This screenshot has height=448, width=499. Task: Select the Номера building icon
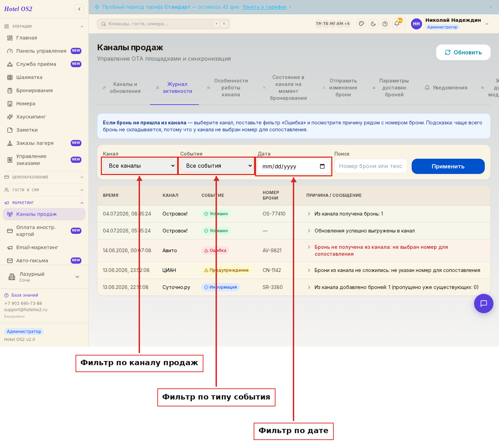point(10,104)
